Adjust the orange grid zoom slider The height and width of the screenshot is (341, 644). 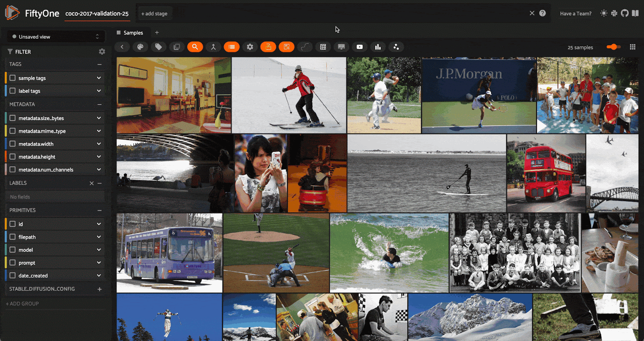tap(613, 47)
